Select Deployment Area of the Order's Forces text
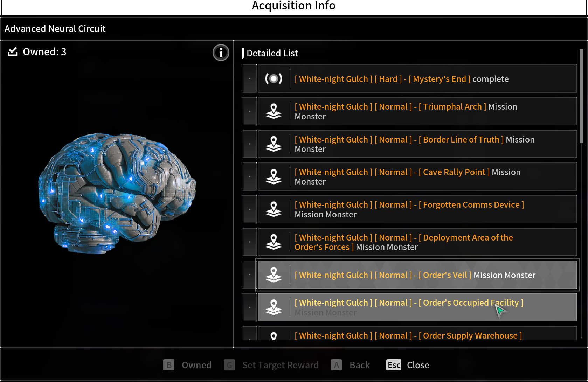 (403, 242)
